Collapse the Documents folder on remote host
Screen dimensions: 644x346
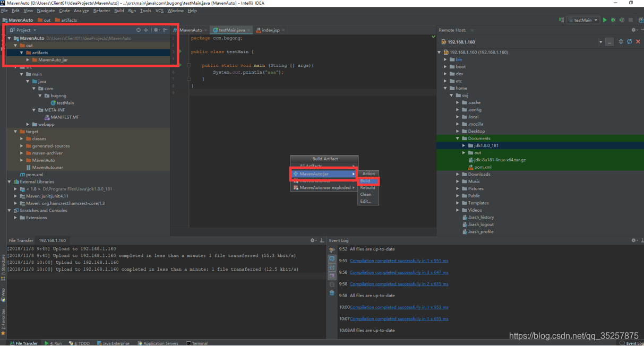pyautogui.click(x=458, y=139)
